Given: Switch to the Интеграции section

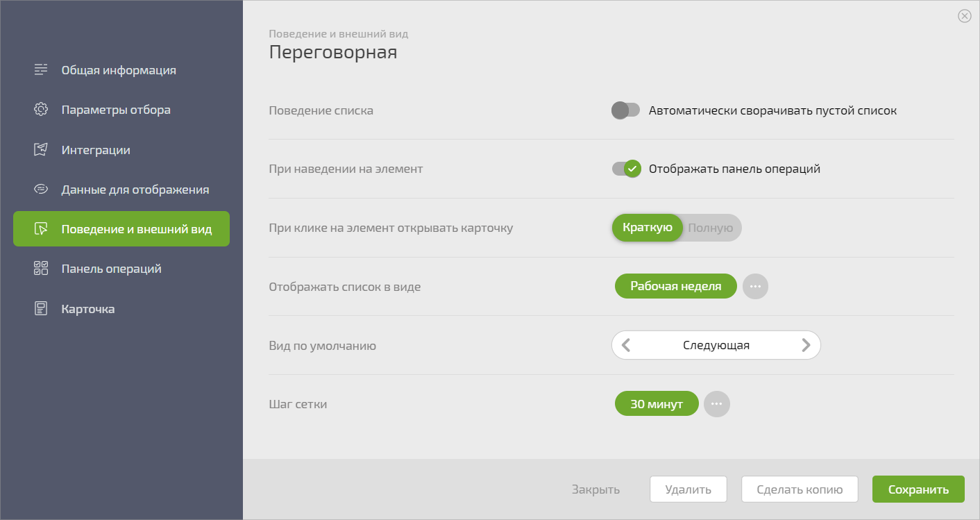Looking at the screenshot, I should click(x=96, y=150).
